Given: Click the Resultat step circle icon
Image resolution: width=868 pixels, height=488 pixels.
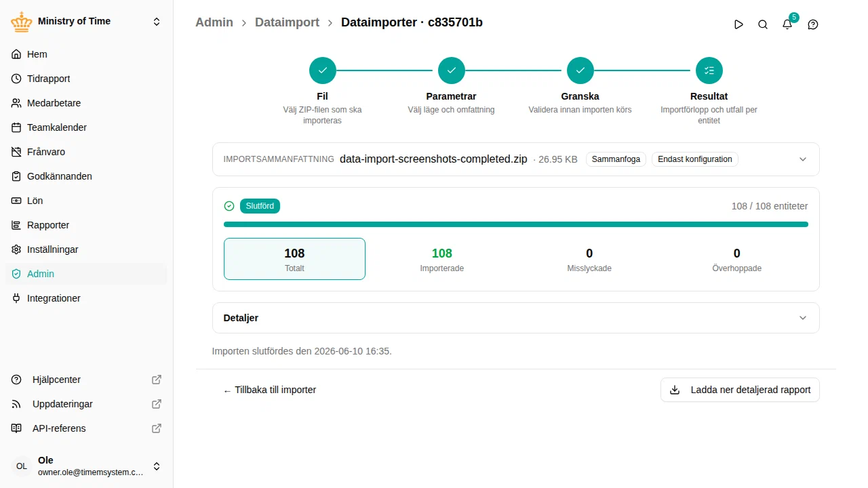Looking at the screenshot, I should 709,70.
